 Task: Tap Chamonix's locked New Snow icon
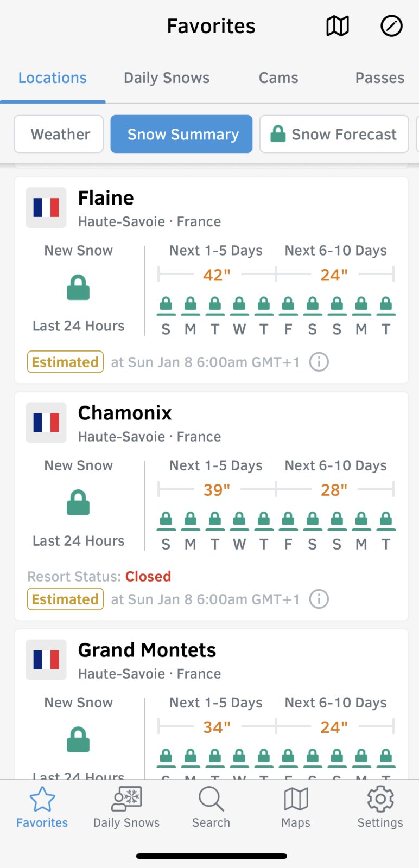point(78,502)
